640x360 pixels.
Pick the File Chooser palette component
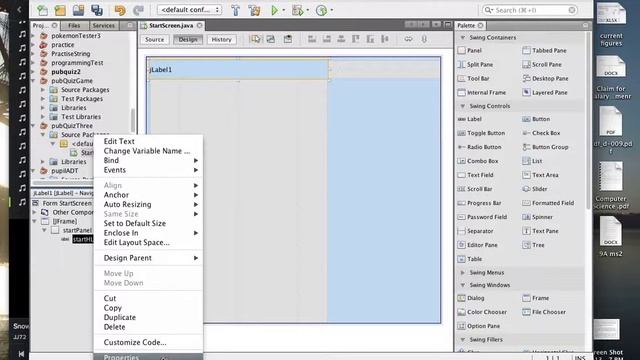pos(544,312)
